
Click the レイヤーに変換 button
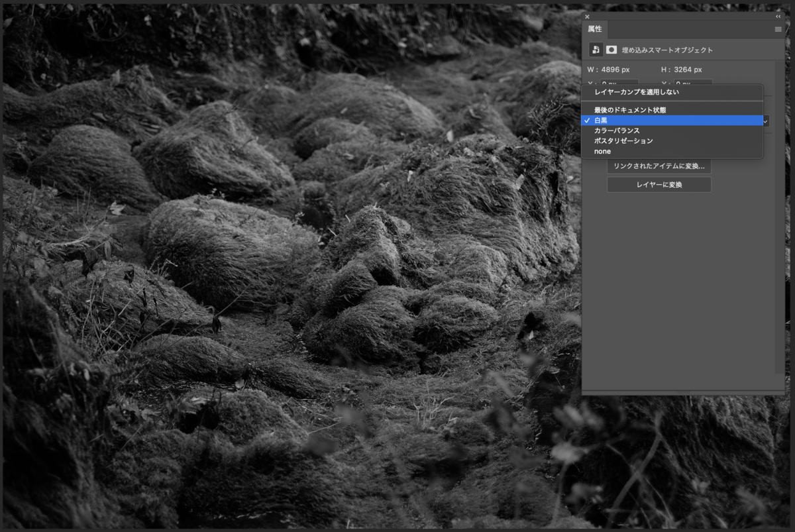pyautogui.click(x=659, y=185)
